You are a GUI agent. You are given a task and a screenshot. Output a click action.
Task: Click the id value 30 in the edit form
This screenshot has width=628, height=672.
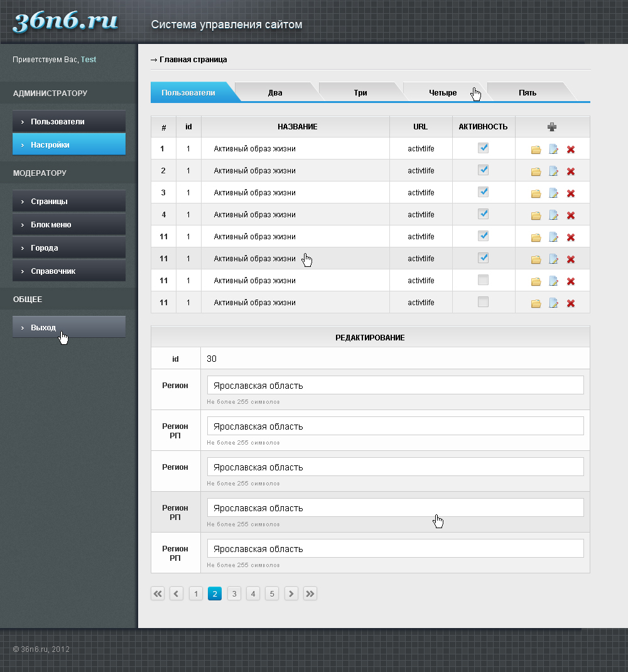tap(212, 359)
